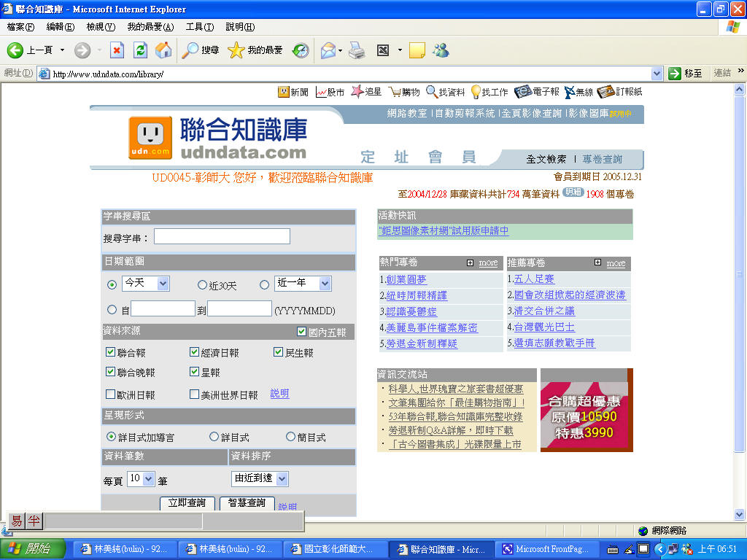Viewport: 747px width, 560px height.
Task: Click the Mail envelope toolbar icon
Action: coord(328,50)
